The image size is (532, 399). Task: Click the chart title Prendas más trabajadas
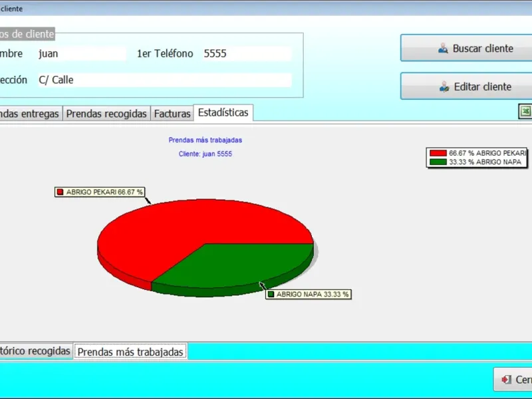point(205,140)
